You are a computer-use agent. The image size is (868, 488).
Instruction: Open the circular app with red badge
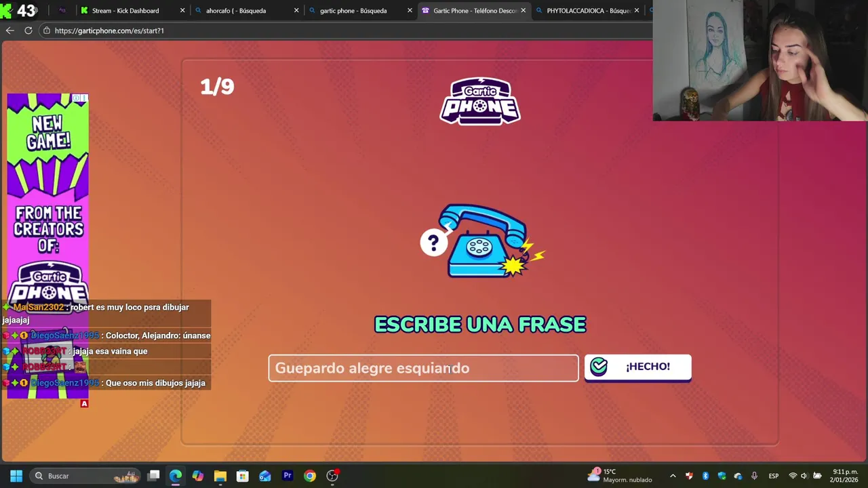(332, 476)
